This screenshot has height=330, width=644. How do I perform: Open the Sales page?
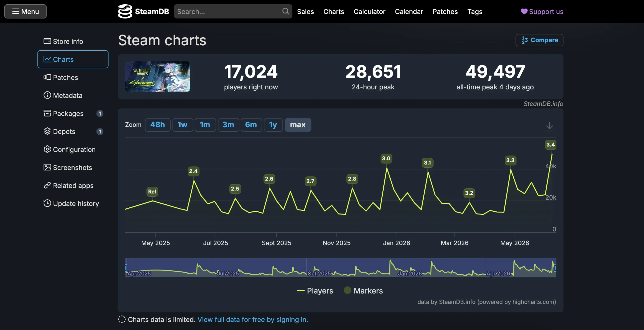click(305, 12)
